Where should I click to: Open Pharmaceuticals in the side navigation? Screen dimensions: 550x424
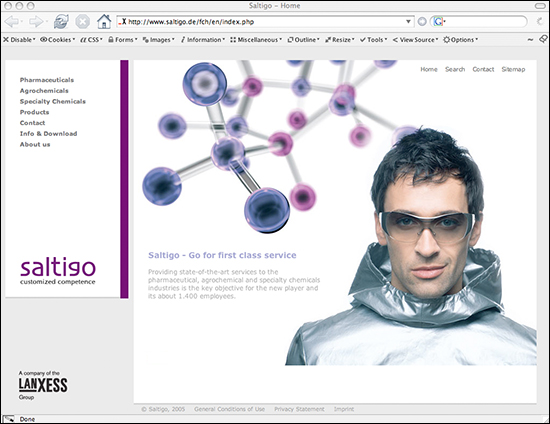(x=47, y=80)
